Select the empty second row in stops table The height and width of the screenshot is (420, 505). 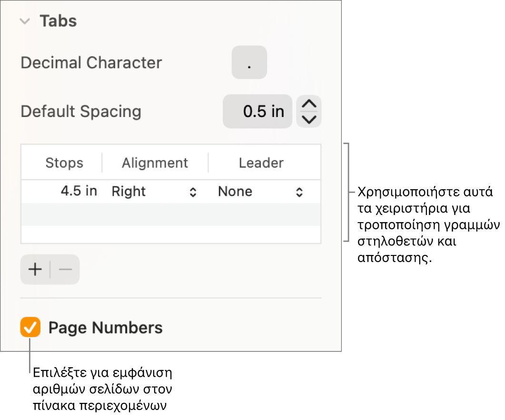tap(171, 214)
